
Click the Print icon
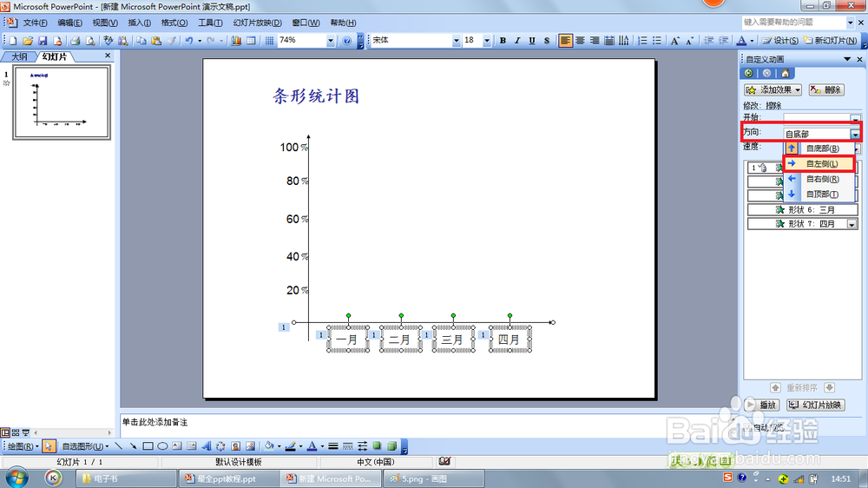pyautogui.click(x=76, y=41)
